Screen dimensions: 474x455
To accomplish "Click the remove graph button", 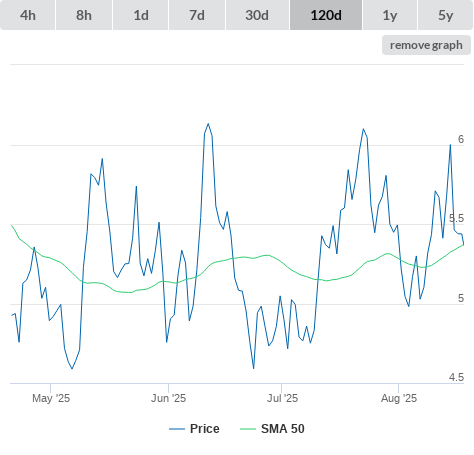I will [426, 45].
